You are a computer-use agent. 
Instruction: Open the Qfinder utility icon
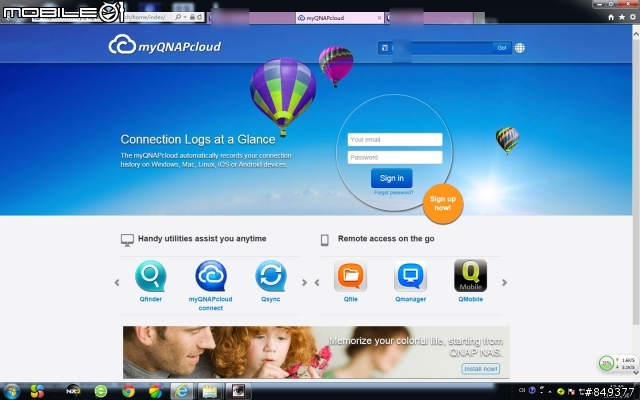151,276
